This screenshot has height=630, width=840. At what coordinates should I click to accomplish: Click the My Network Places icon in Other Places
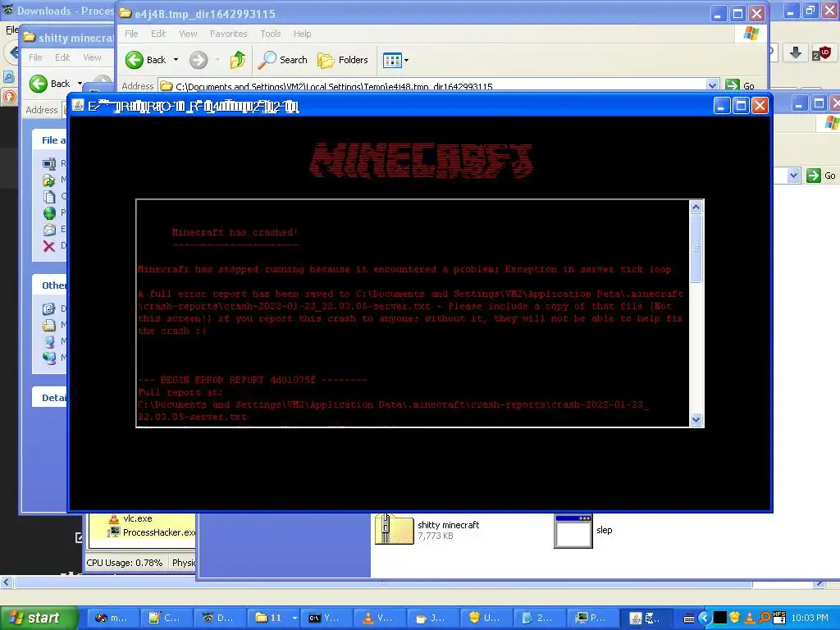point(48,358)
